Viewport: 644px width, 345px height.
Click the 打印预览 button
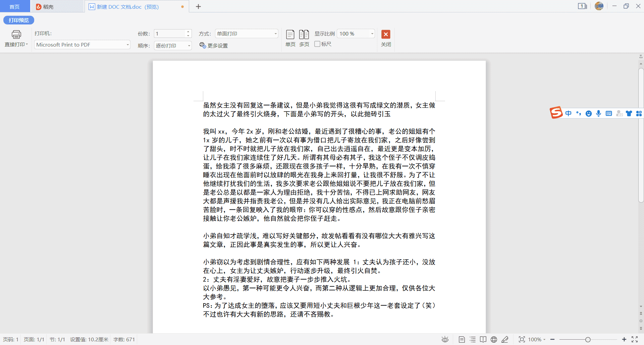19,20
